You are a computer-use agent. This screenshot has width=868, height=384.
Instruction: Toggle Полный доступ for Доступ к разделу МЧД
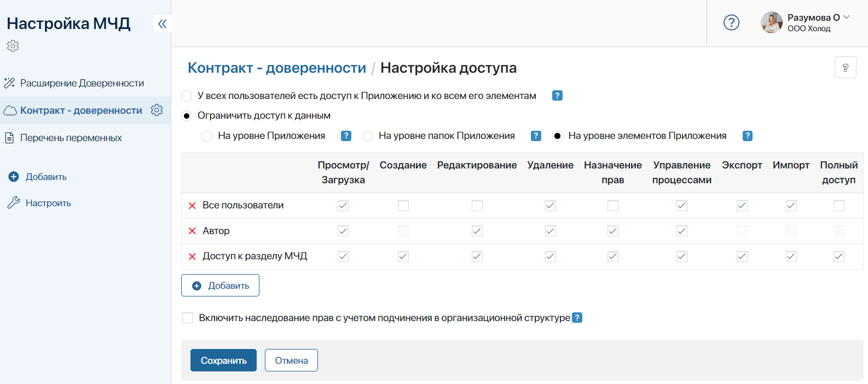pos(838,257)
